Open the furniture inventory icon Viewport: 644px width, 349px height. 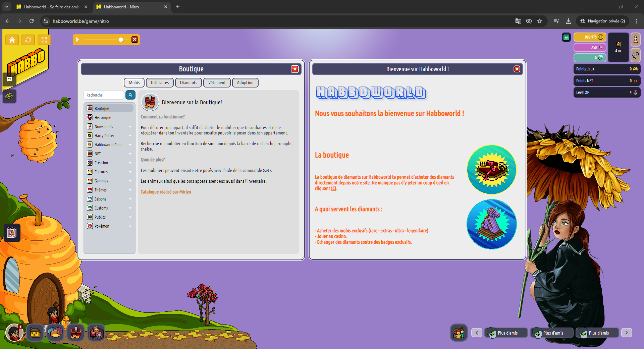(x=96, y=333)
